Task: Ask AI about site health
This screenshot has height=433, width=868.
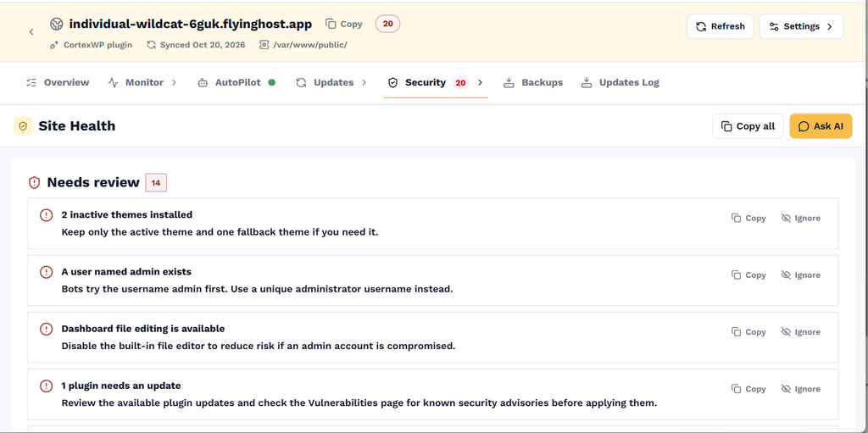Action: pos(821,126)
